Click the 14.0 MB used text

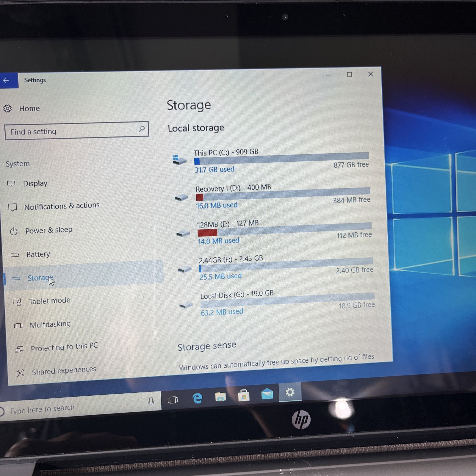[219, 241]
